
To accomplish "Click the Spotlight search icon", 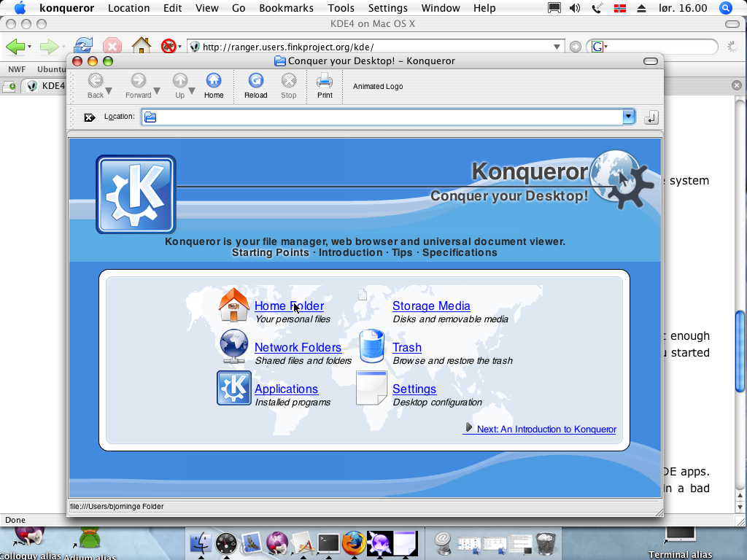I will [x=726, y=7].
